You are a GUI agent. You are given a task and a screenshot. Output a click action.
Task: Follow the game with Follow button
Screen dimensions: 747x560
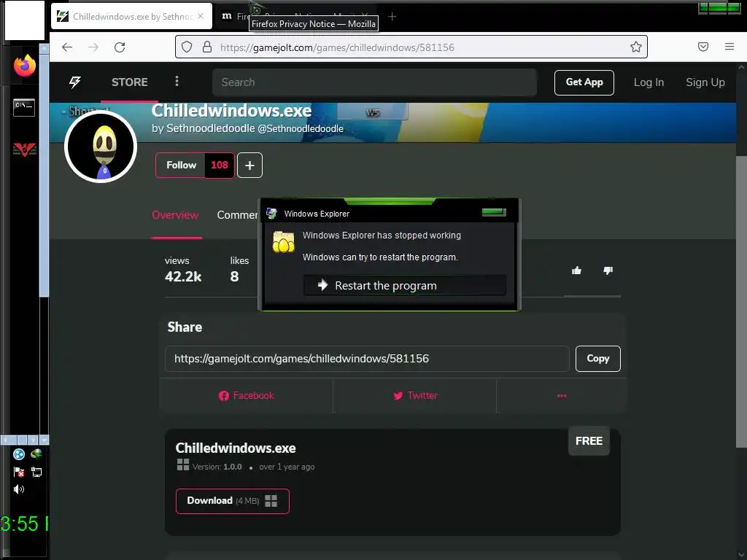click(x=181, y=166)
